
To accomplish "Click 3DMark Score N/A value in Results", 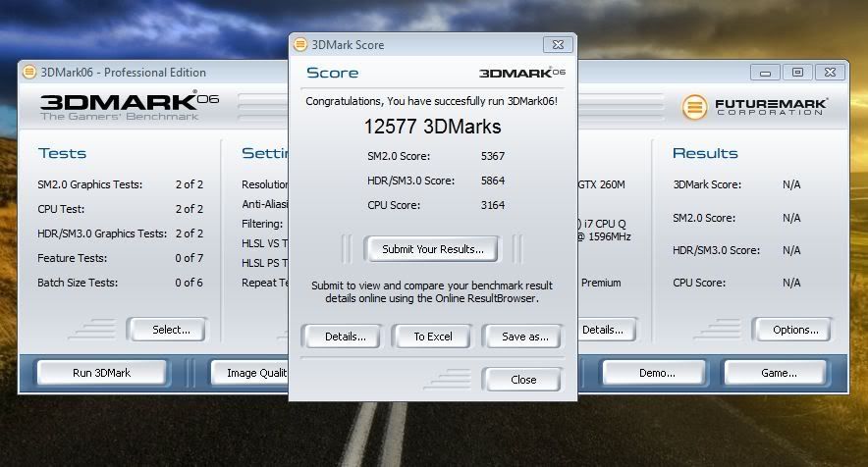I will [x=791, y=184].
